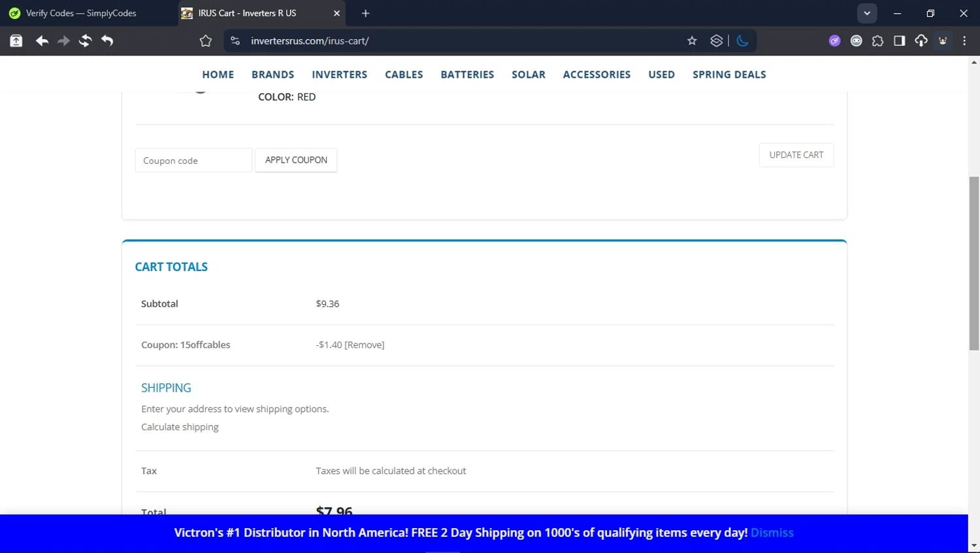This screenshot has width=980, height=553.
Task: Click the CART TOTALS heading
Action: 171,267
